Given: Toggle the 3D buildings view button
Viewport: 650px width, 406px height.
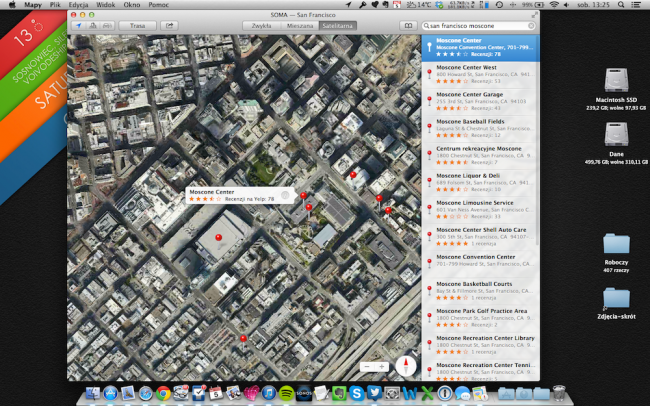Looking at the screenshot, I should click(x=93, y=26).
